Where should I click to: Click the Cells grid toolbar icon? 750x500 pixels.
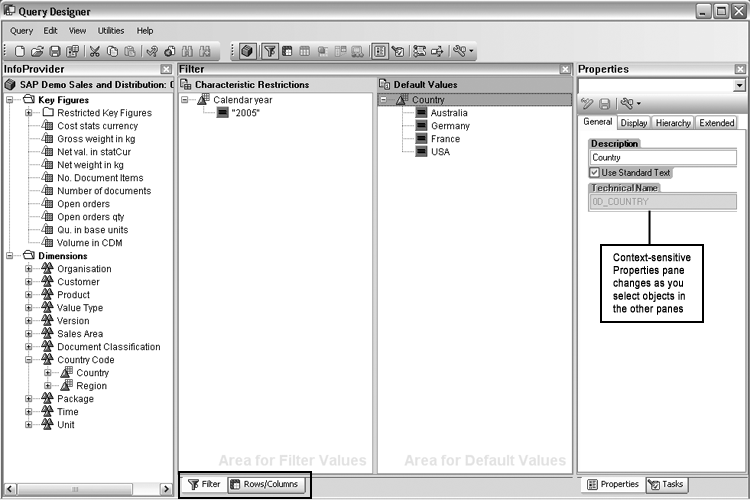point(305,51)
